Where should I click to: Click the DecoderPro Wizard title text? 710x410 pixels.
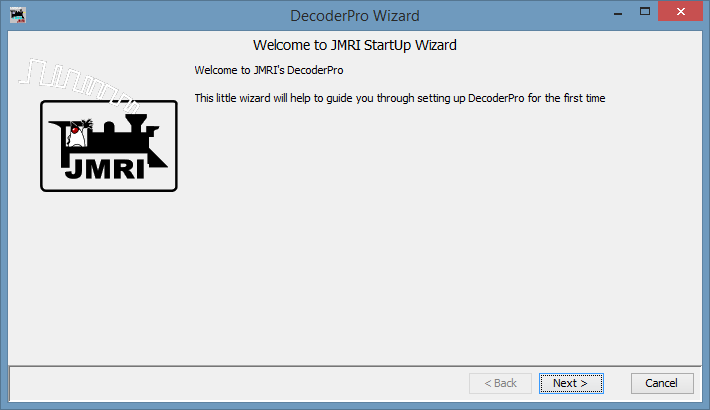click(355, 16)
